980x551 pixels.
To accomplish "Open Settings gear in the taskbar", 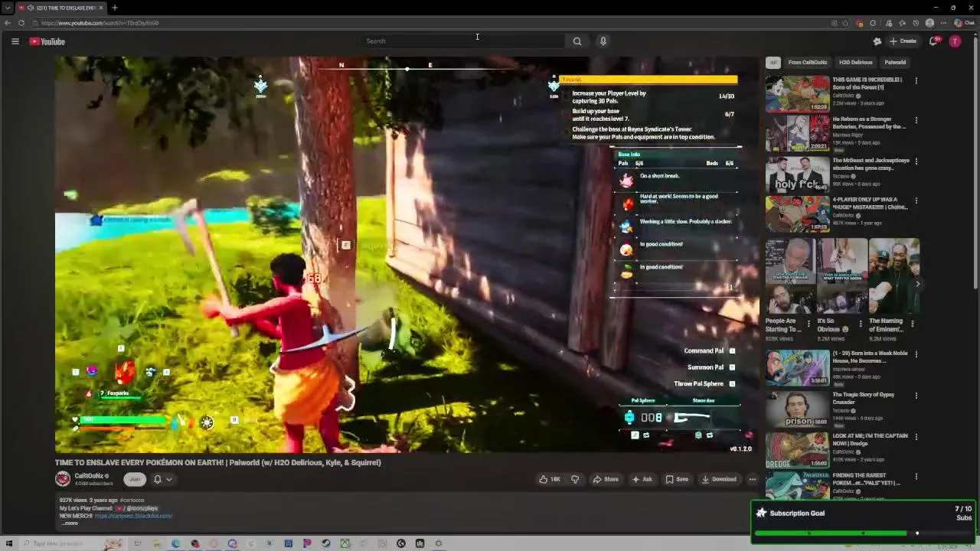I will coord(439,543).
